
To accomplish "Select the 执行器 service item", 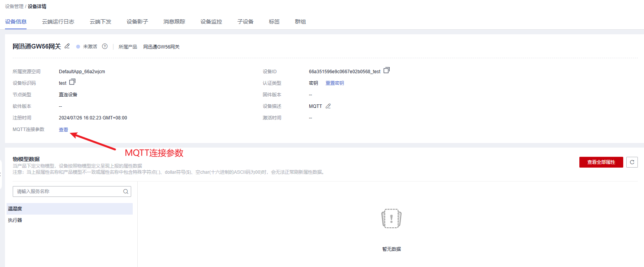I will tap(15, 220).
